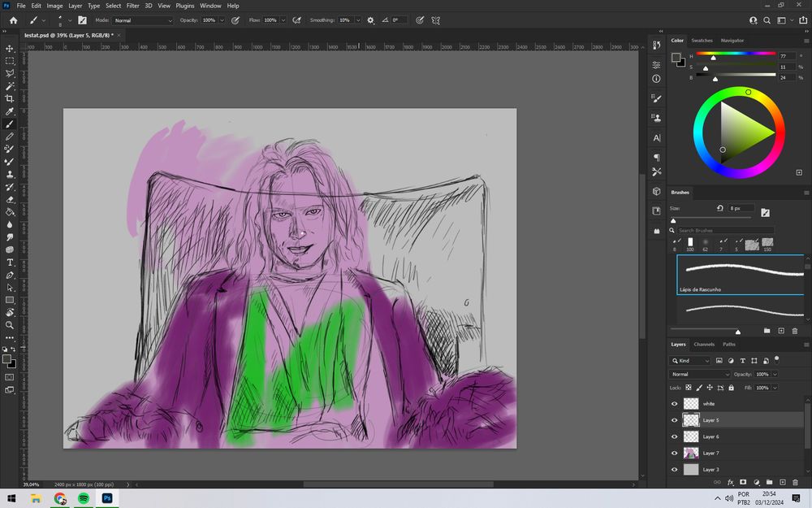
Task: Add a layer mask
Action: tap(743, 482)
